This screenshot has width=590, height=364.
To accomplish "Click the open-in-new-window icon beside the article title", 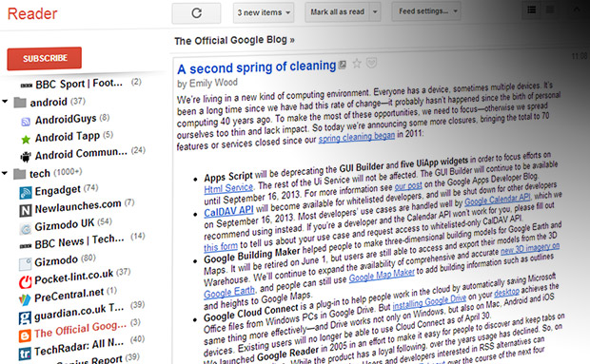I will tap(342, 65).
